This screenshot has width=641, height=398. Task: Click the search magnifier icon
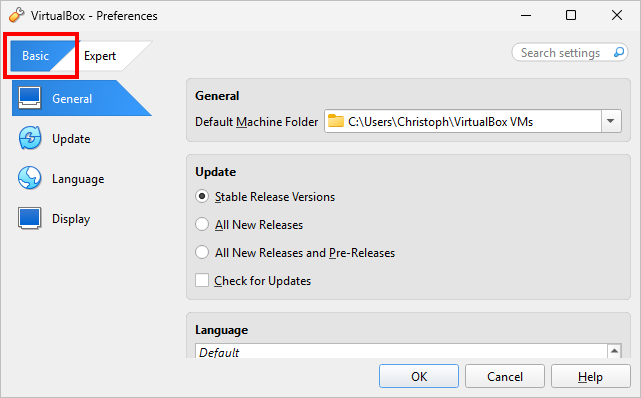click(619, 52)
